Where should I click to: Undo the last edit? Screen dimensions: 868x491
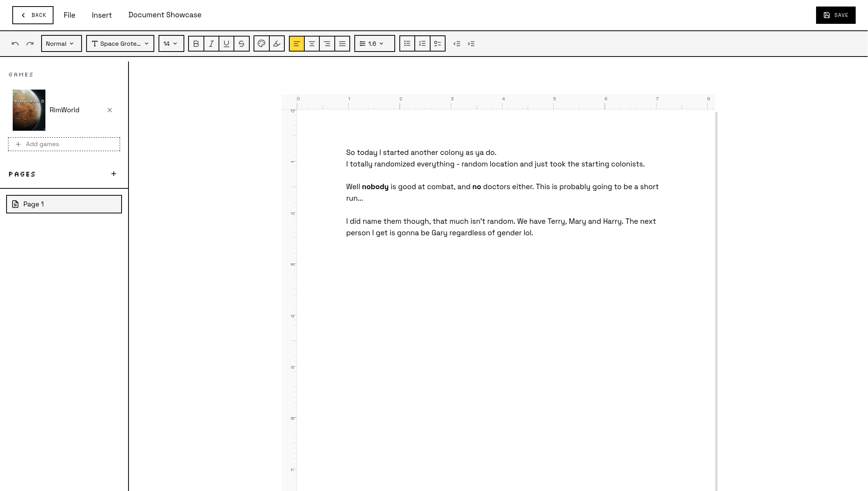click(15, 43)
